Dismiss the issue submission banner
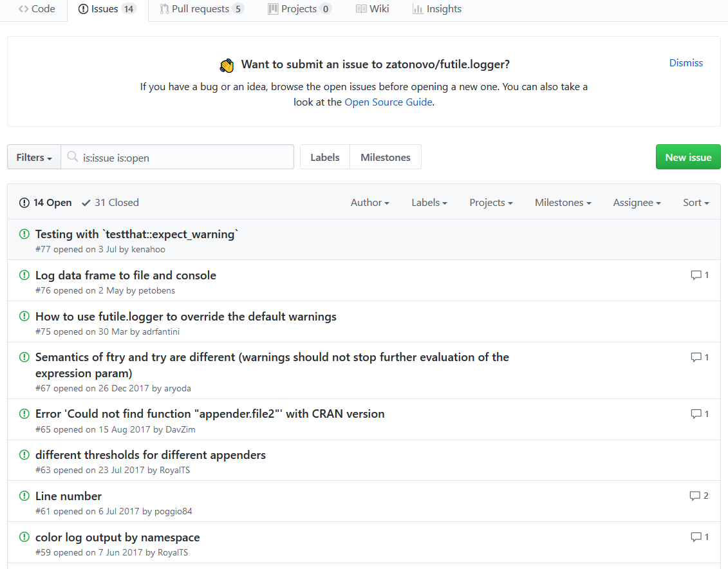The height and width of the screenshot is (569, 728). tap(686, 62)
